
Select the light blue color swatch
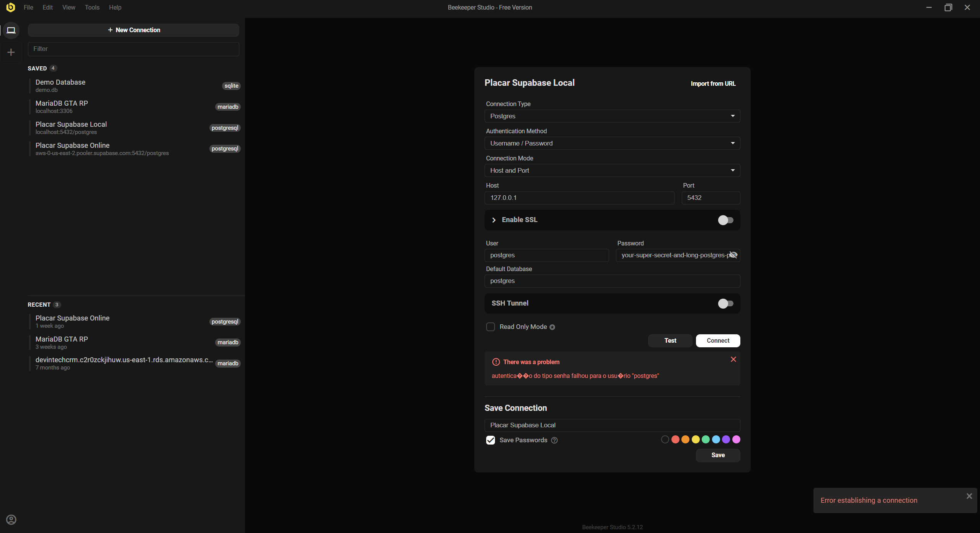[x=716, y=440]
